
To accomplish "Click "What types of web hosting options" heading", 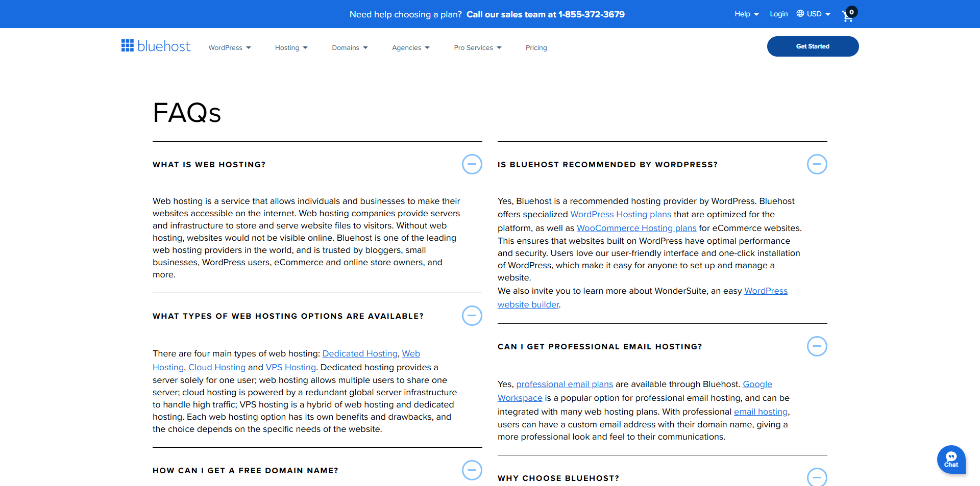I will [288, 316].
